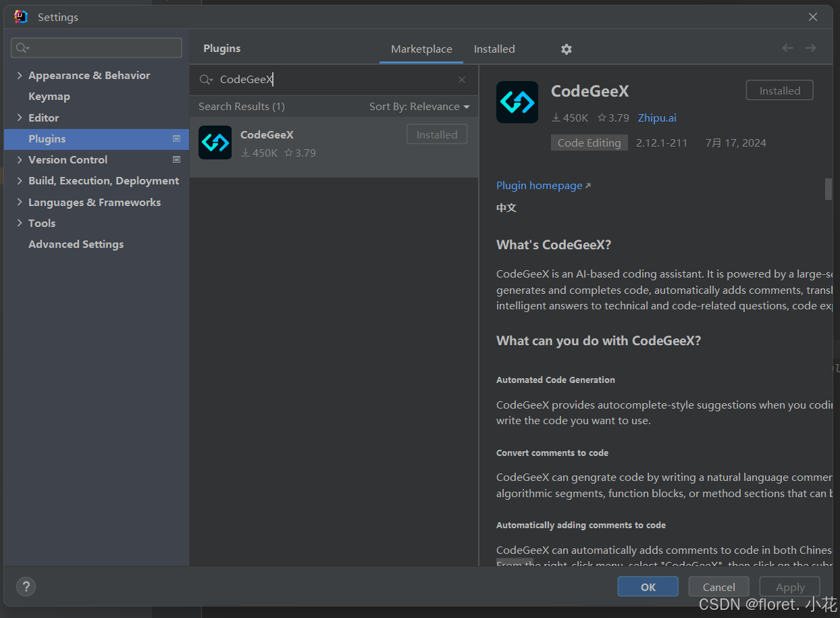Viewport: 840px width, 618px height.
Task: Open Sort By Relevance dropdown
Action: pyautogui.click(x=419, y=107)
